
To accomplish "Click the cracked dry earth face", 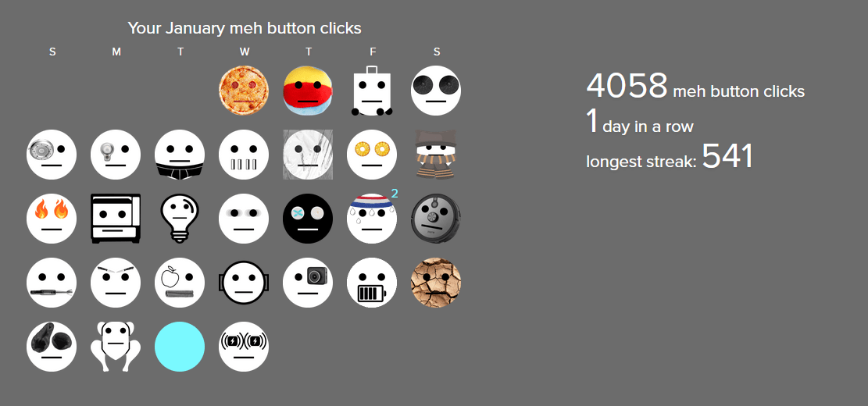I will 436,283.
